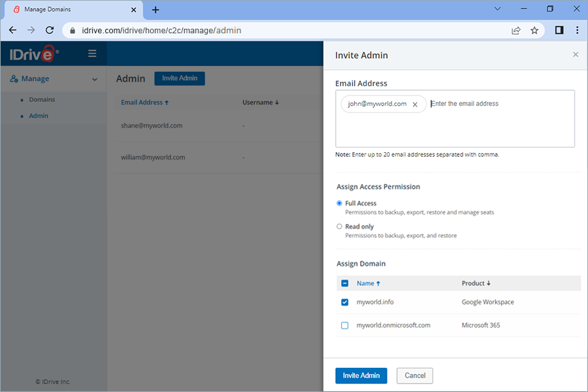
Task: Close the Invite Admin panel with the X
Action: pos(576,55)
